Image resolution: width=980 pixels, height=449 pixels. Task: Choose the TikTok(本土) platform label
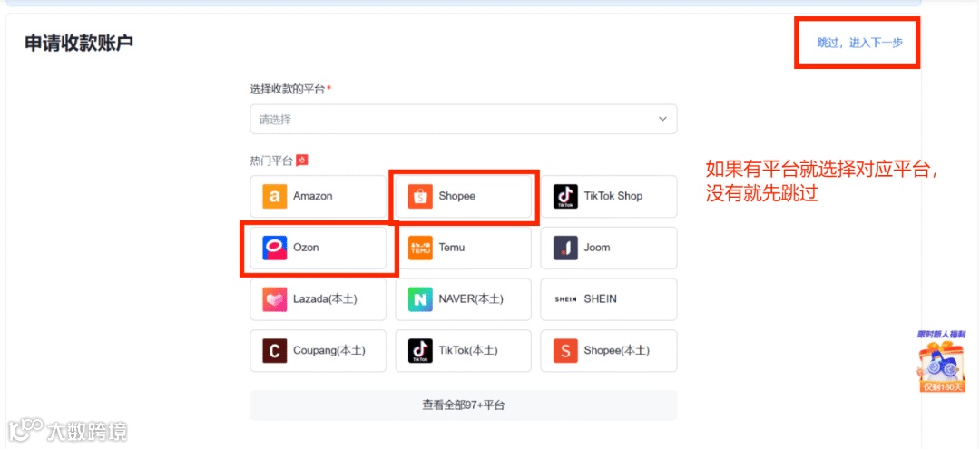(x=468, y=351)
